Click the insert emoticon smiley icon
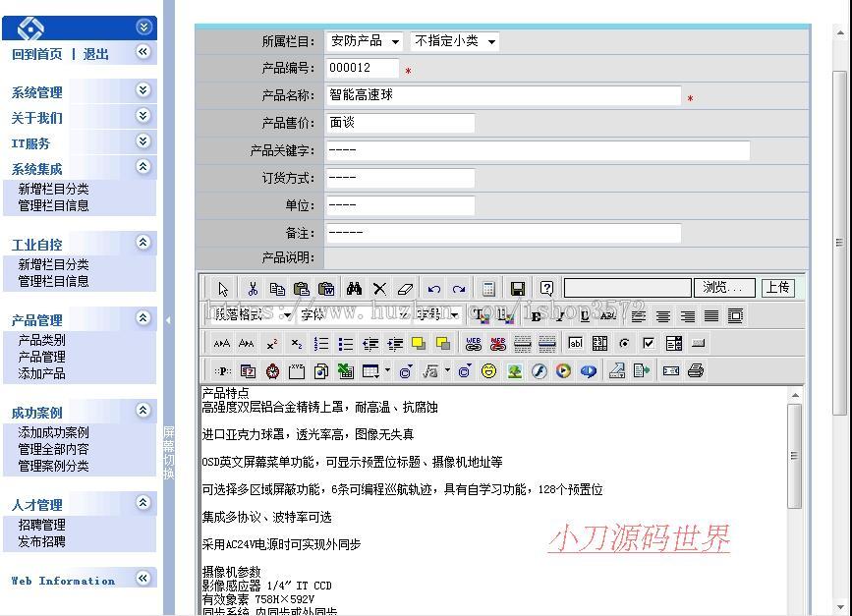The image size is (852, 616). 489,371
